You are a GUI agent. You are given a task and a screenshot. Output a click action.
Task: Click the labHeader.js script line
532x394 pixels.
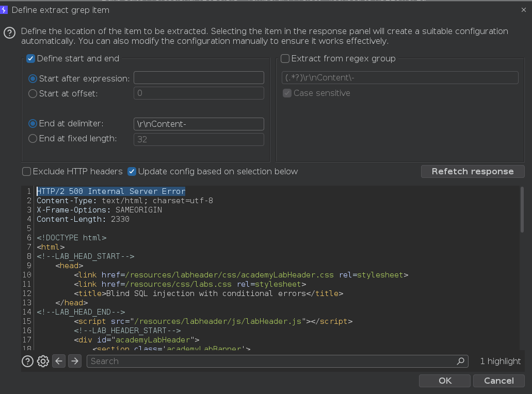214,321
